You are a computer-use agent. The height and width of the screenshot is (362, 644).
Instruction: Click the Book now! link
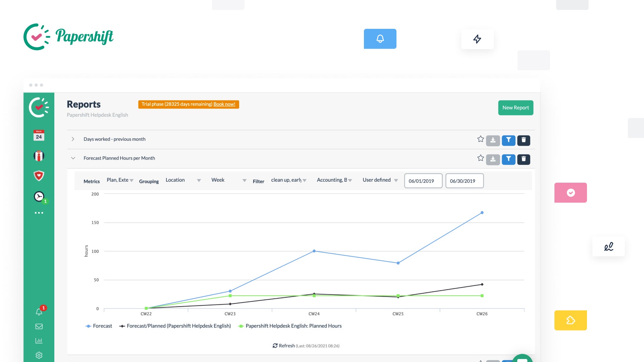coord(224,104)
